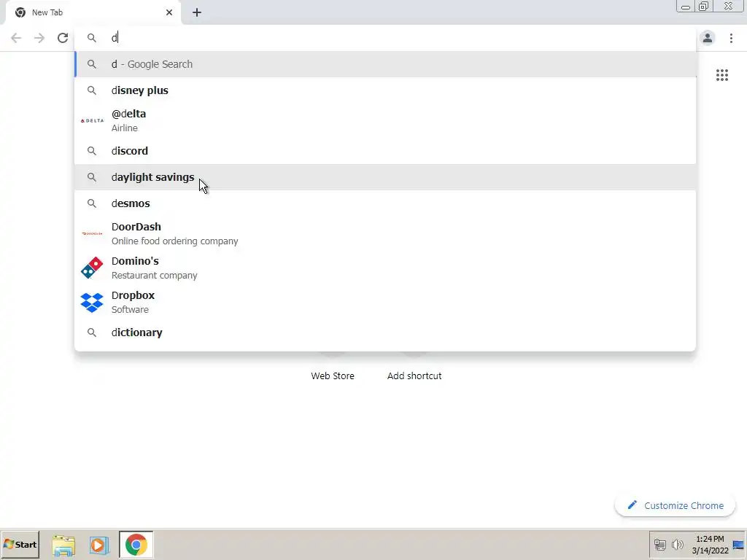Click the DoorDash logo icon
The height and width of the screenshot is (560, 747).
[x=92, y=233]
